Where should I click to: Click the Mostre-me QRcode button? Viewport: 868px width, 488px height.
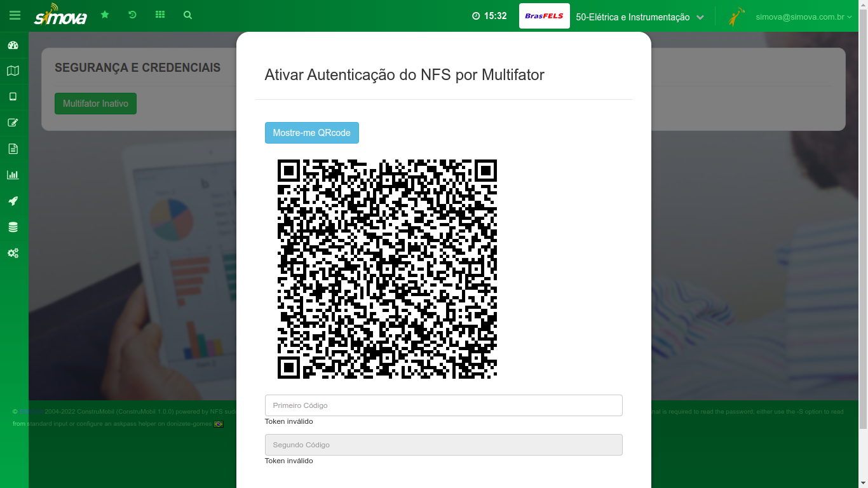click(312, 133)
